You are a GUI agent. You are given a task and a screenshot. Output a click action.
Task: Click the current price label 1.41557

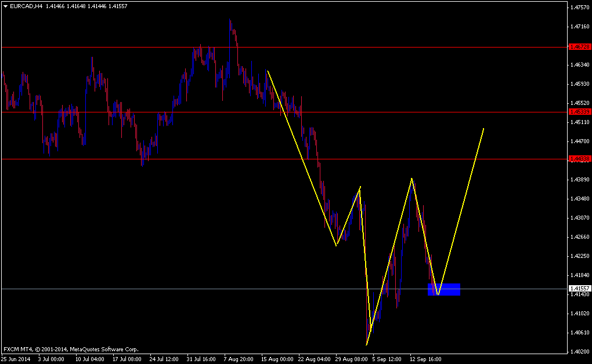click(580, 288)
